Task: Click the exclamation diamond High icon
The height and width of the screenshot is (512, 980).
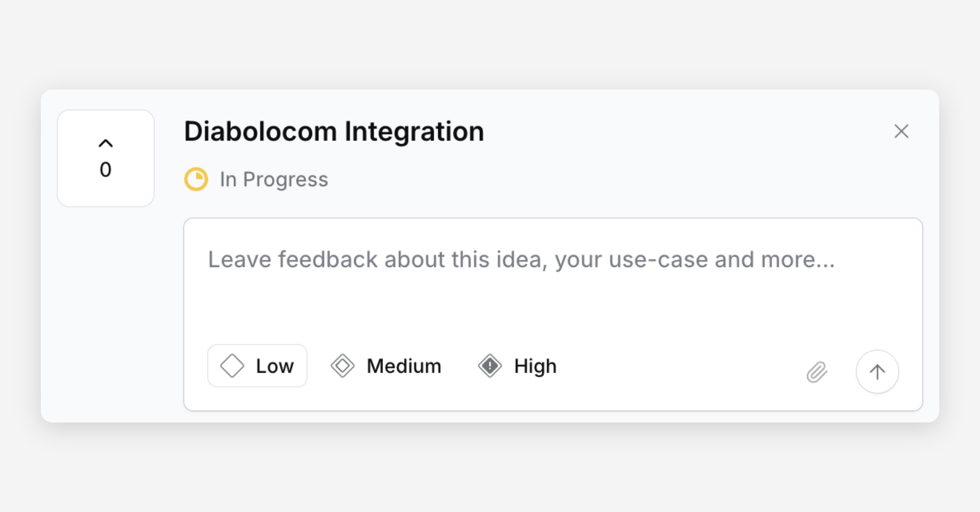Action: point(490,366)
